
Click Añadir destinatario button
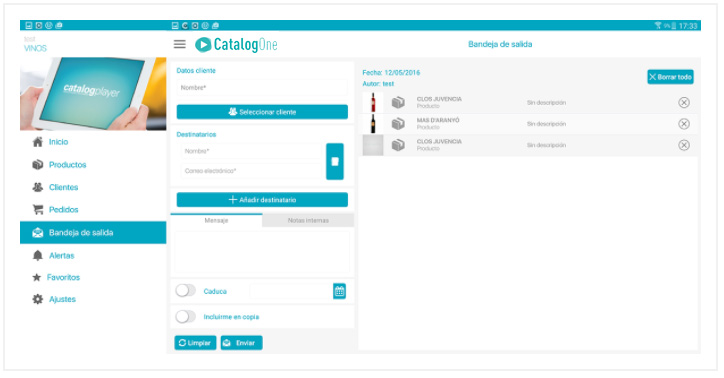click(262, 200)
